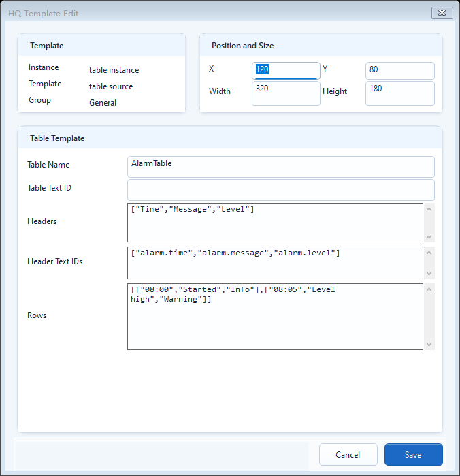This screenshot has height=476, width=460.
Task: Focus the Width input field
Action: pyautogui.click(x=286, y=93)
